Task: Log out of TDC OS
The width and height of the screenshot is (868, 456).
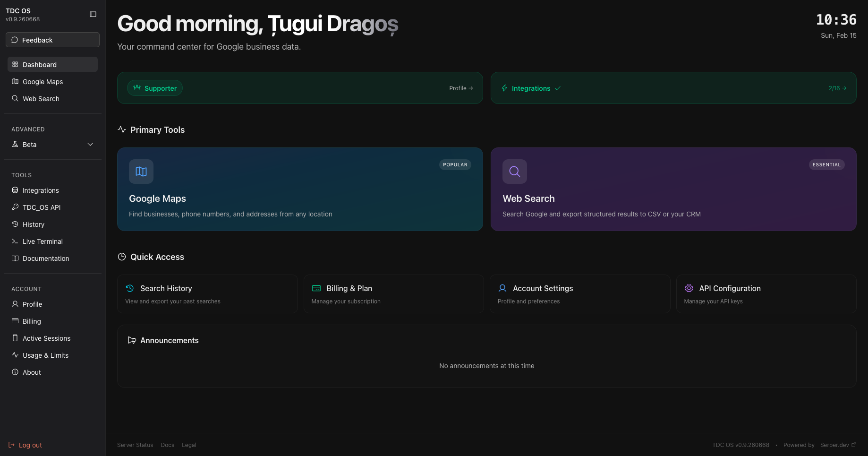Action: point(30,445)
